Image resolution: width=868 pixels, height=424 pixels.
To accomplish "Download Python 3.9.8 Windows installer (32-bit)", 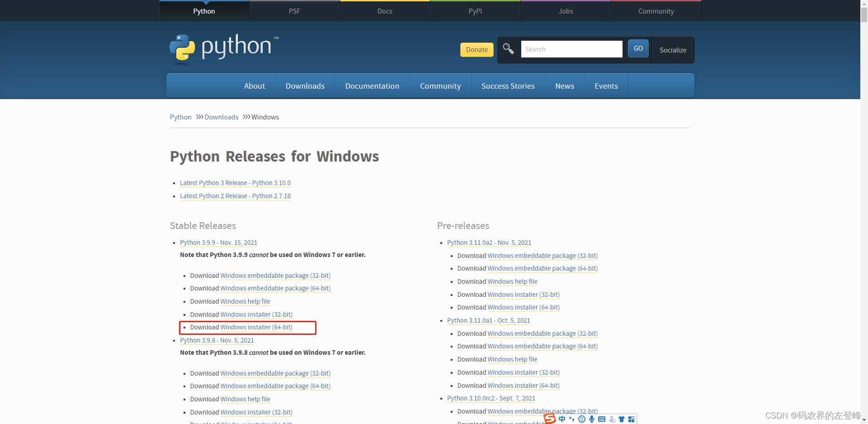I will (256, 412).
